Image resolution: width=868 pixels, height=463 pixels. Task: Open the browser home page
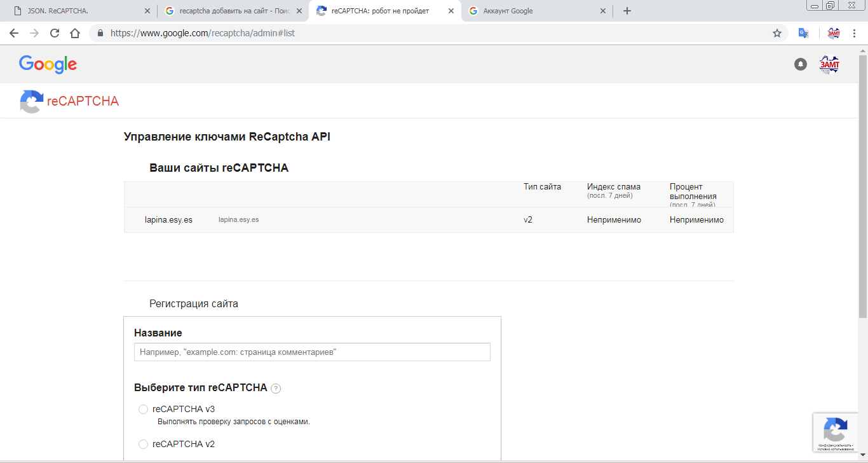75,33
